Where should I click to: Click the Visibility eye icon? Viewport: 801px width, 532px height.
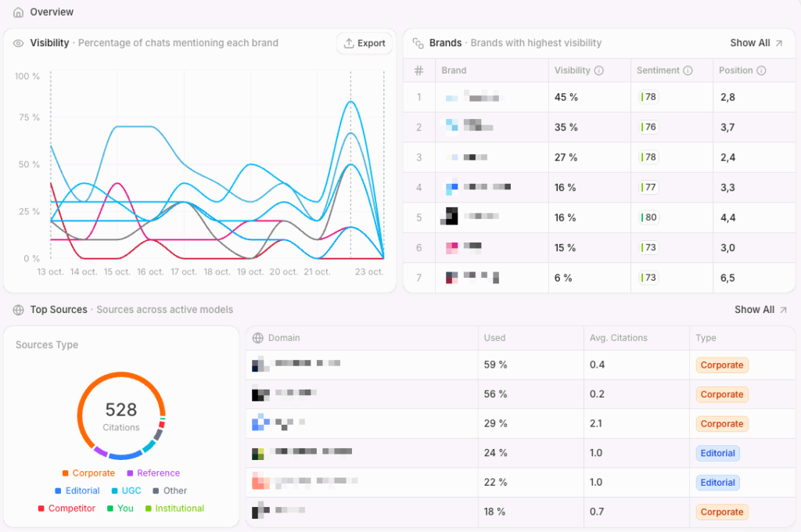19,43
